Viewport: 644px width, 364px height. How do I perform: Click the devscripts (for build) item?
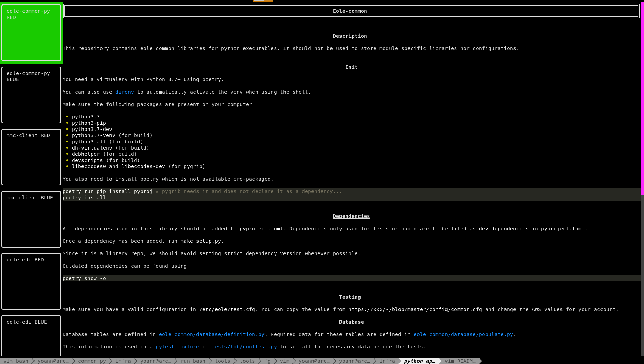click(106, 160)
